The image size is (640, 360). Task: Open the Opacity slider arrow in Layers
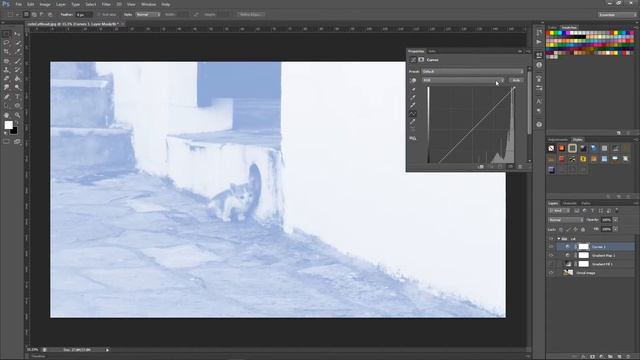[x=615, y=220]
